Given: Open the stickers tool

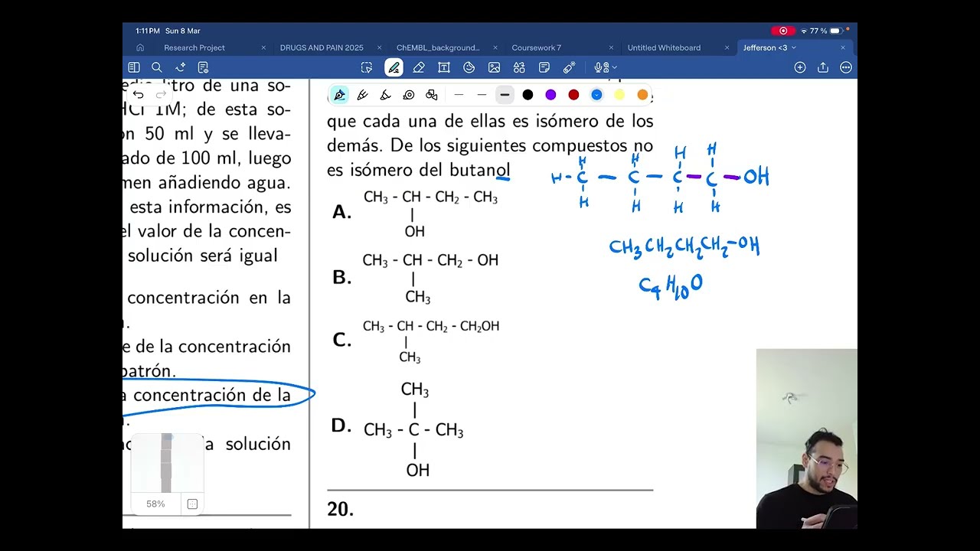Looking at the screenshot, I should (x=469, y=67).
